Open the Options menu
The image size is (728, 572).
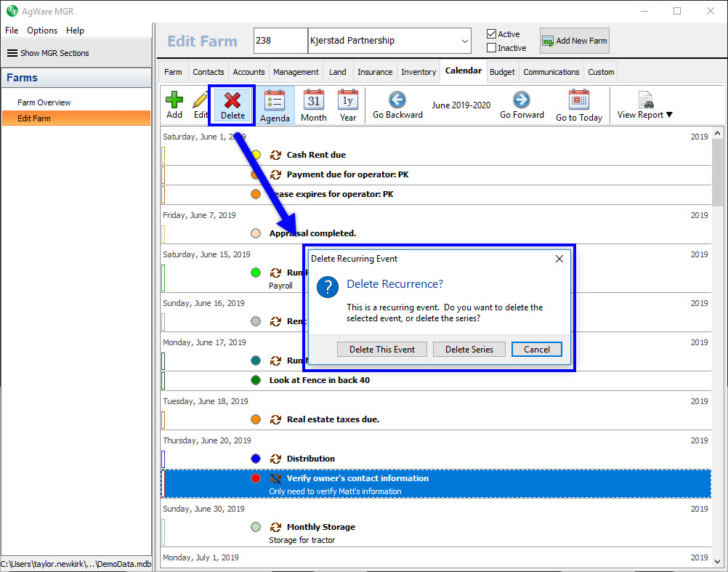(x=42, y=31)
